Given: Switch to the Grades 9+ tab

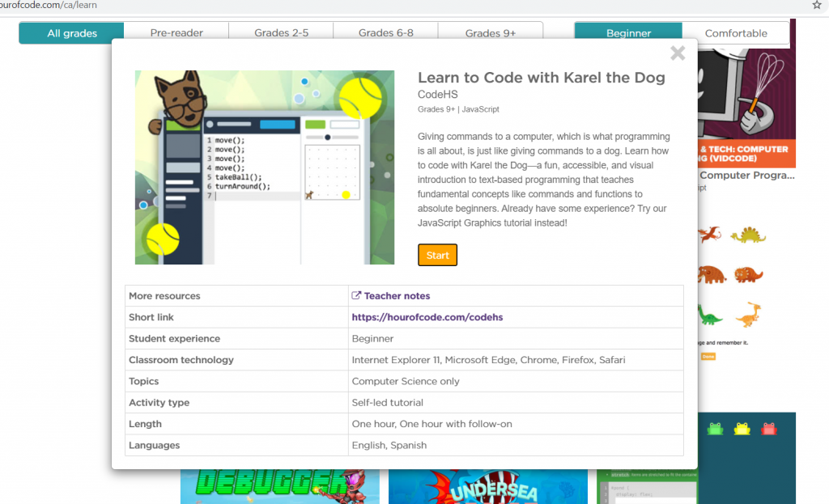Looking at the screenshot, I should (490, 32).
